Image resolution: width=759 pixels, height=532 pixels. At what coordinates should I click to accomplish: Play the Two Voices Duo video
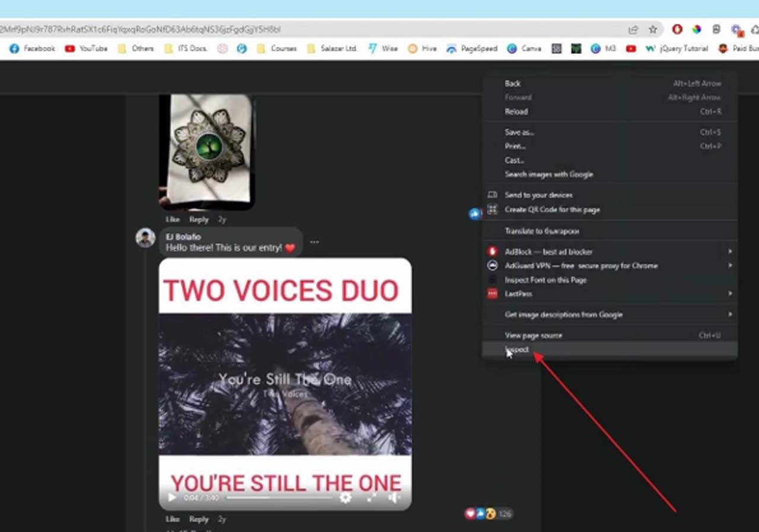pos(172,498)
